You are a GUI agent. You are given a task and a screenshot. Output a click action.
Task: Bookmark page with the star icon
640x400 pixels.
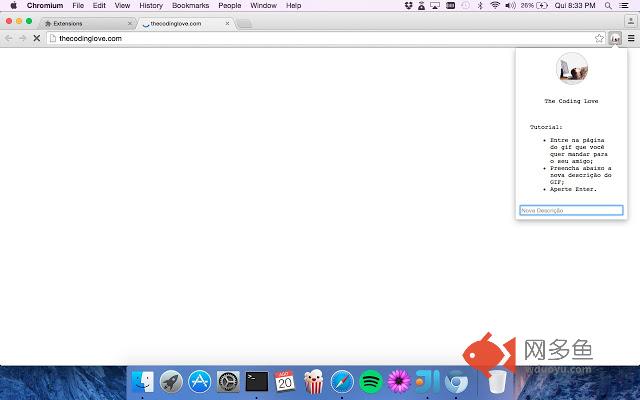point(599,38)
